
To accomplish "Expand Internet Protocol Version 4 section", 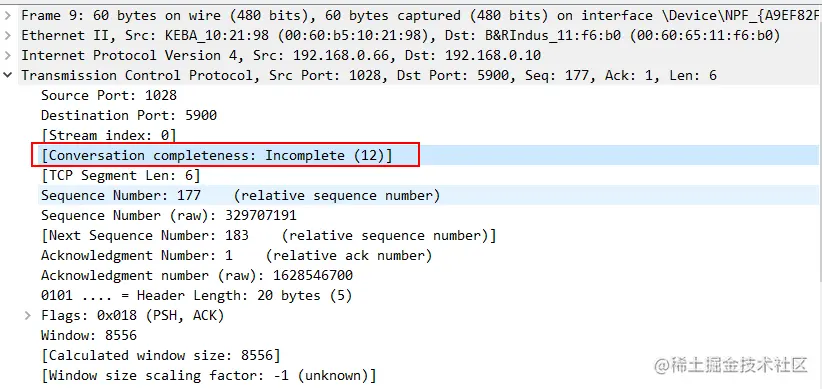I will 7,56.
